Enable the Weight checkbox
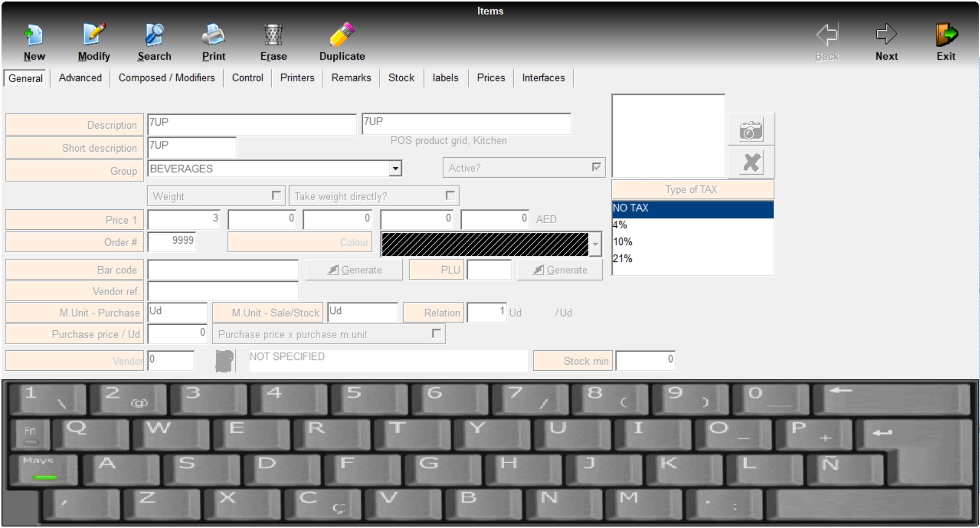980x528 pixels. point(276,196)
